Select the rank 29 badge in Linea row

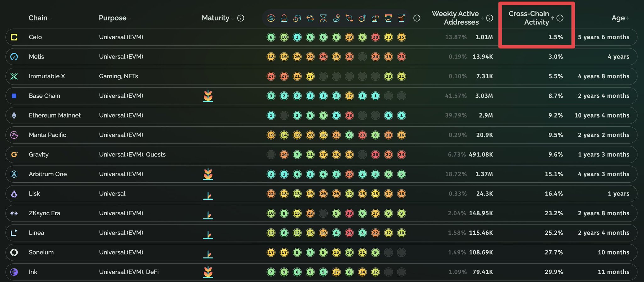point(349,233)
